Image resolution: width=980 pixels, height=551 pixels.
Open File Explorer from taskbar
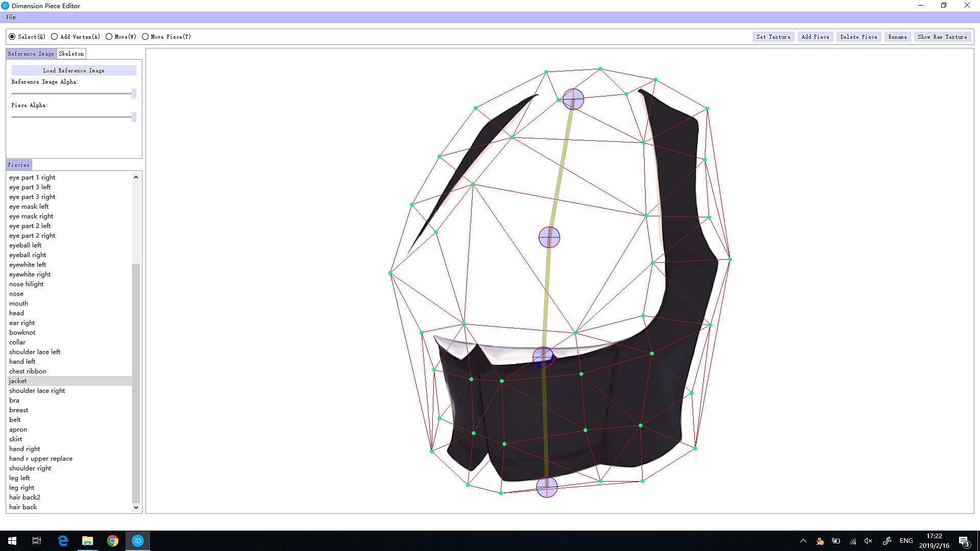pyautogui.click(x=88, y=541)
